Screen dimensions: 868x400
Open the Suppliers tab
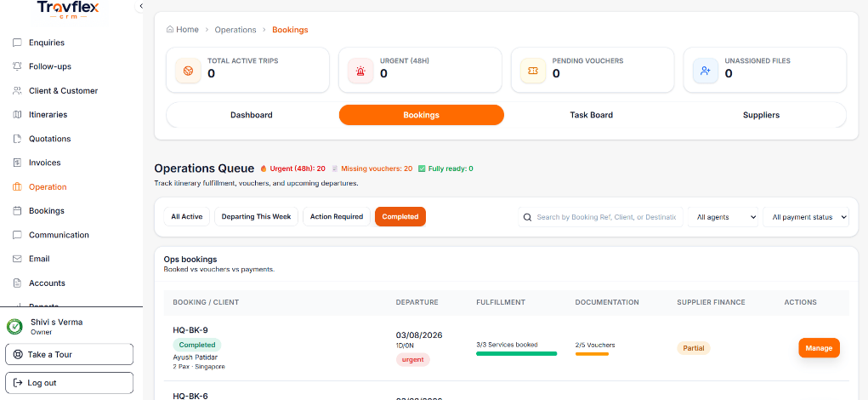[761, 115]
